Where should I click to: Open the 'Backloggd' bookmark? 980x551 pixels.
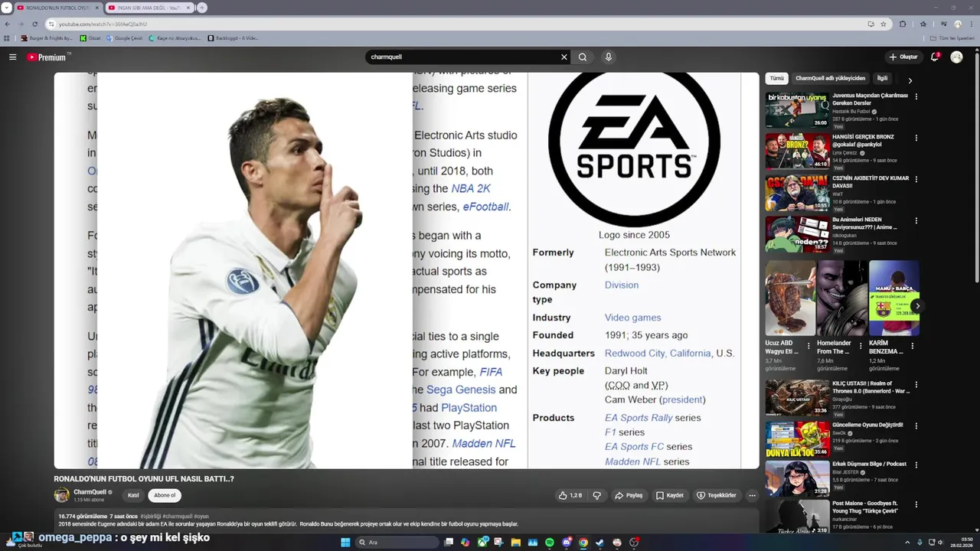[x=233, y=37]
